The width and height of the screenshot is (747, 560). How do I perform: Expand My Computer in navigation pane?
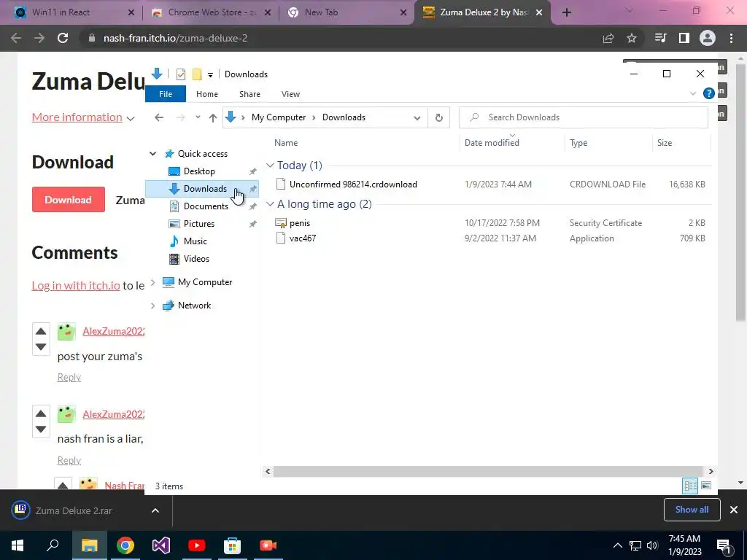pyautogui.click(x=152, y=282)
